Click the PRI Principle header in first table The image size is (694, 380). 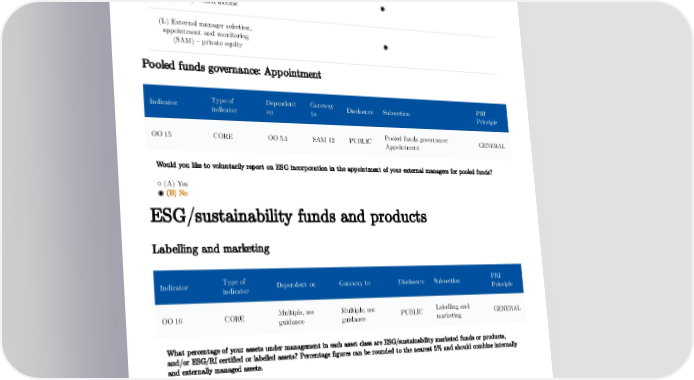pyautogui.click(x=486, y=118)
